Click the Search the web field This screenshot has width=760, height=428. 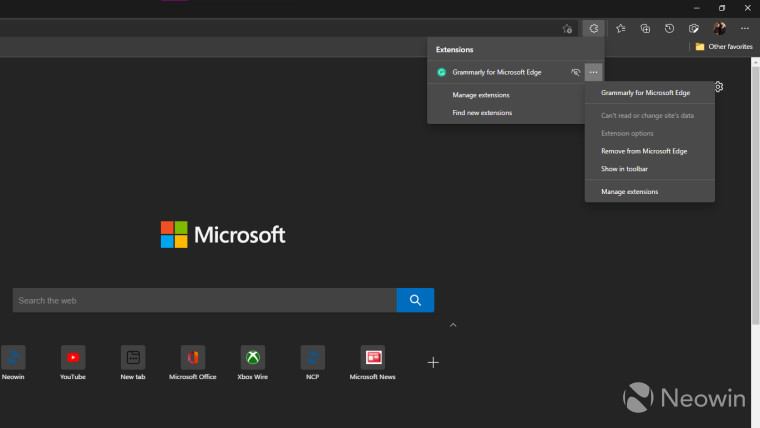(x=205, y=300)
